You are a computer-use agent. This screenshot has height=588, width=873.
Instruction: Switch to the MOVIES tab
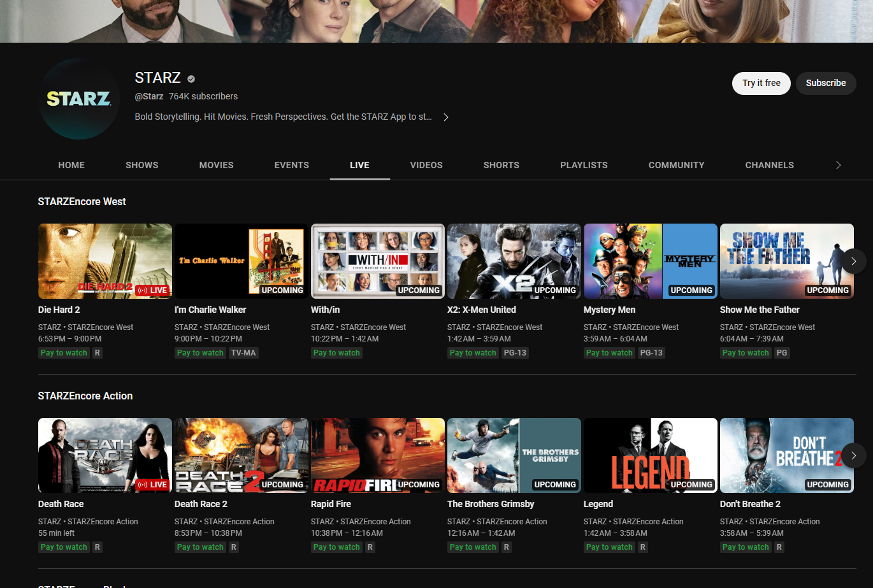click(x=217, y=165)
